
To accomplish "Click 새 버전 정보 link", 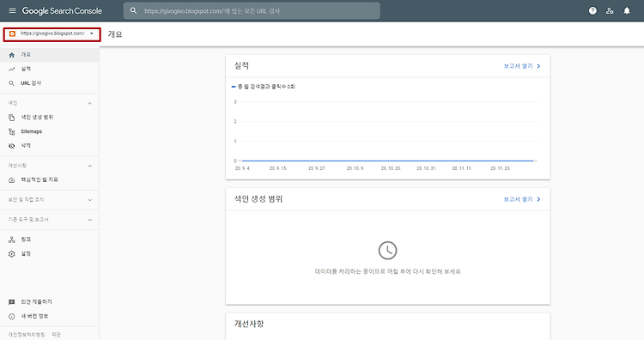I will point(34,316).
